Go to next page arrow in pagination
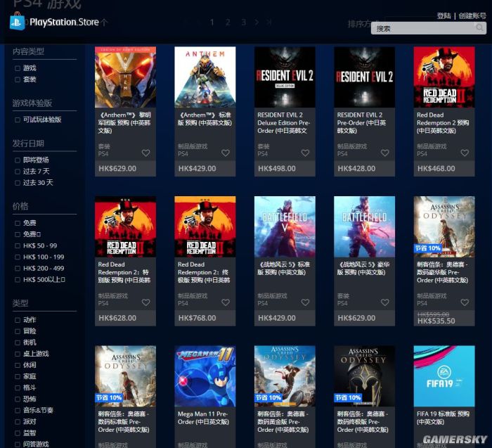492x448 pixels. click(x=257, y=22)
